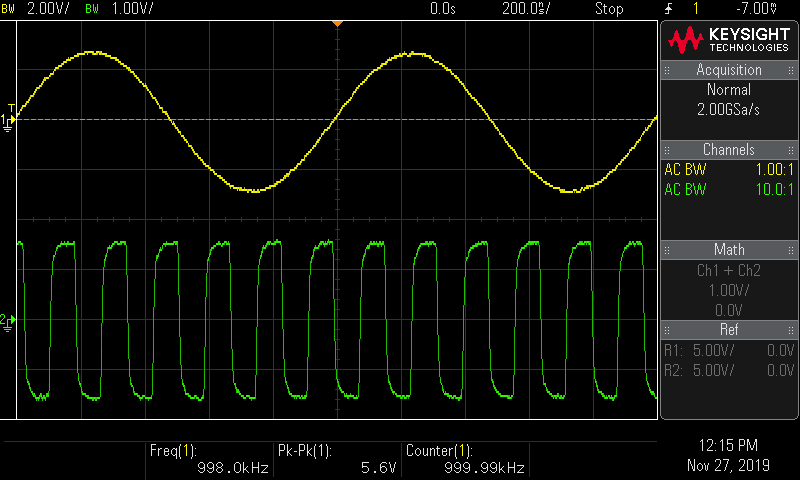Click the green BW limit indicator

[92, 9]
